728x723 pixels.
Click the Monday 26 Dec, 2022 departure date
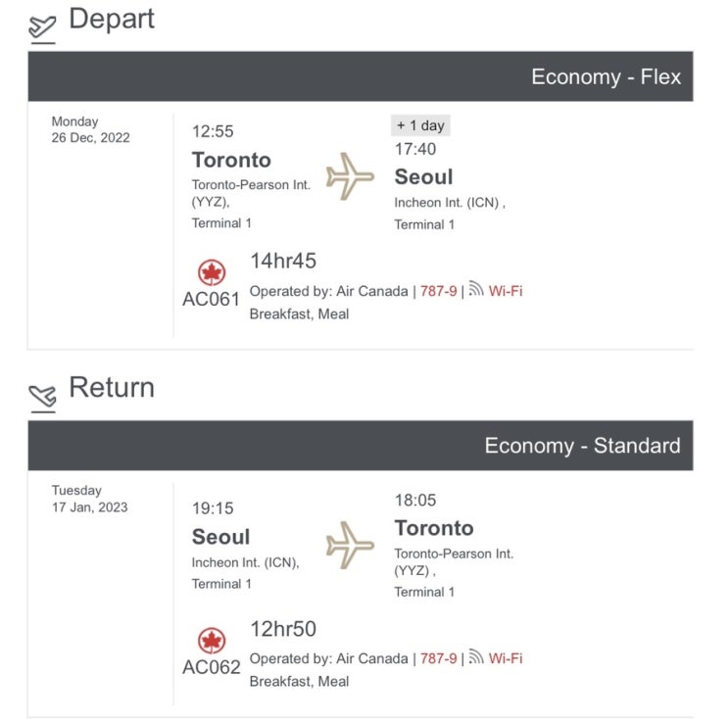[x=90, y=129]
